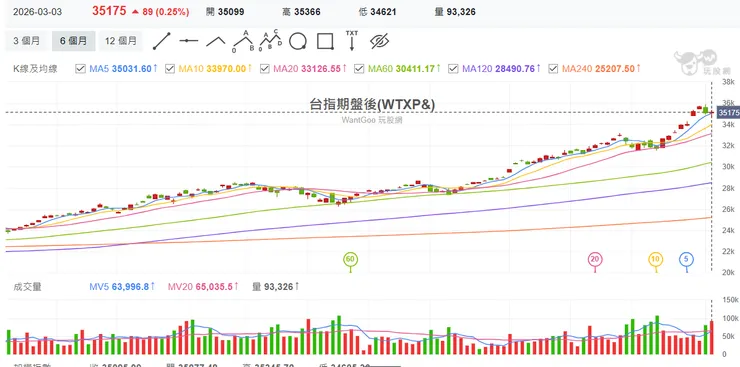This screenshot has height=367, width=740.
Task: Click the 低 34621 low price value
Action: [x=377, y=12]
